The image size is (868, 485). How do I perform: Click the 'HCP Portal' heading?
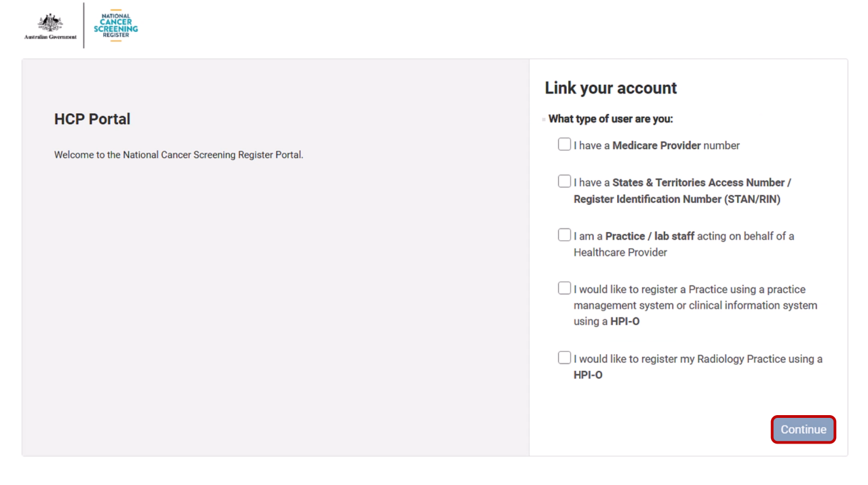coord(92,119)
